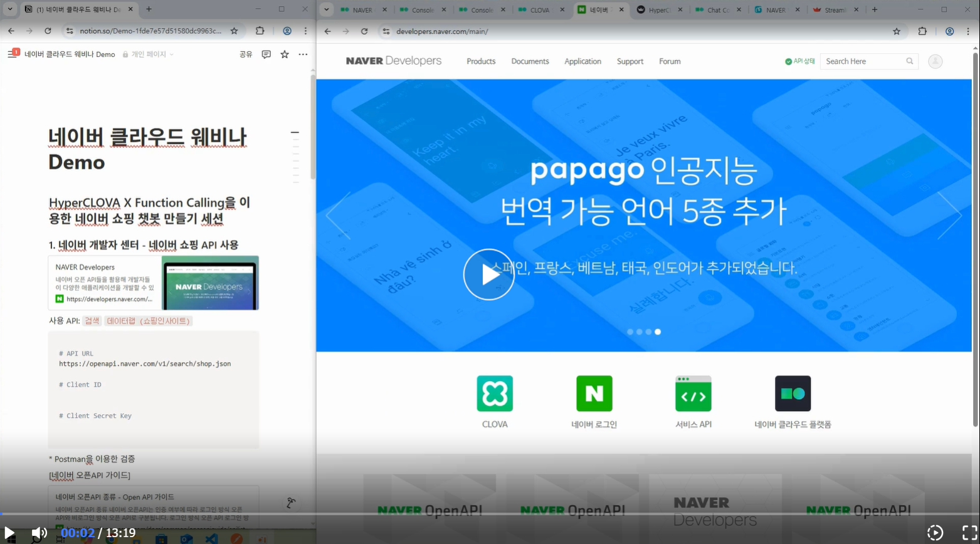Screen dimensions: 980x544
Task: Expand the 개인 페이지 dropdown in Notion
Action: pyautogui.click(x=148, y=55)
